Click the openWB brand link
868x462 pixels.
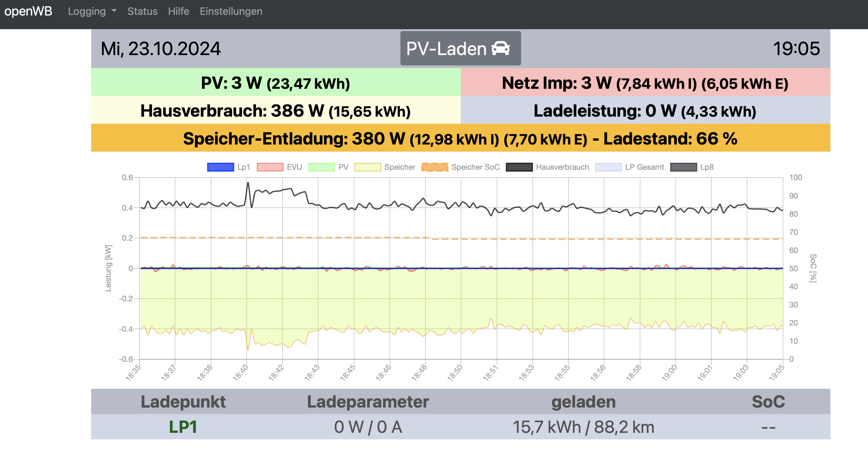[x=28, y=11]
